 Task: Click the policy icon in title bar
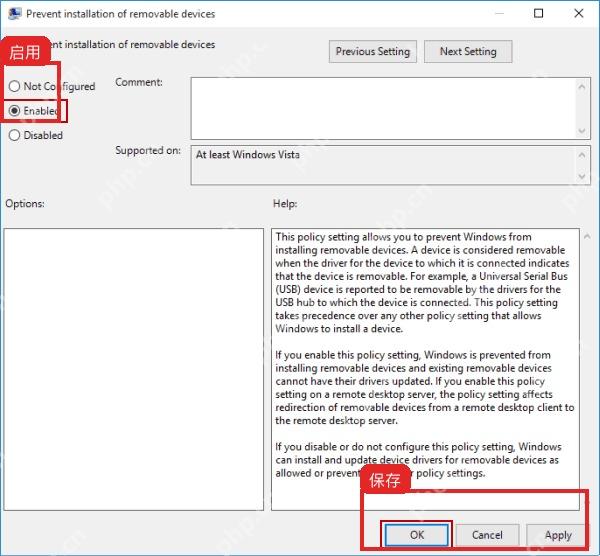[x=14, y=13]
